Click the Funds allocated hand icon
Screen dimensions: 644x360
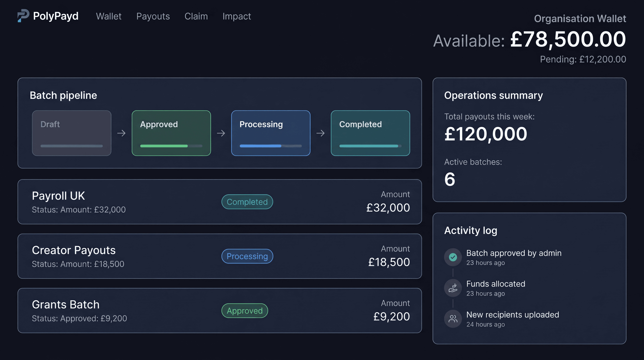click(x=453, y=288)
